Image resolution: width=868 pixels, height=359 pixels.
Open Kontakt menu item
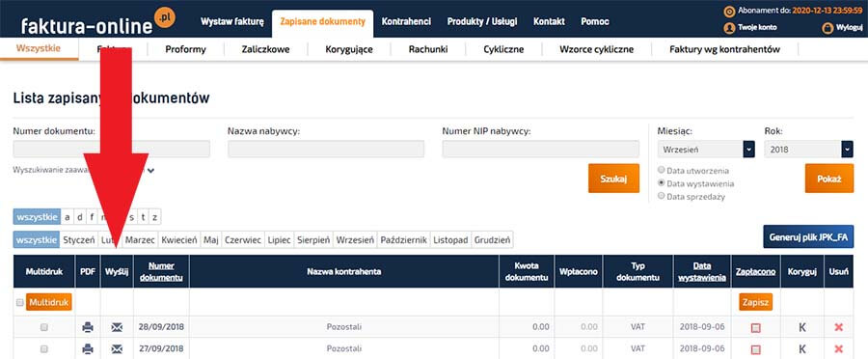click(549, 21)
